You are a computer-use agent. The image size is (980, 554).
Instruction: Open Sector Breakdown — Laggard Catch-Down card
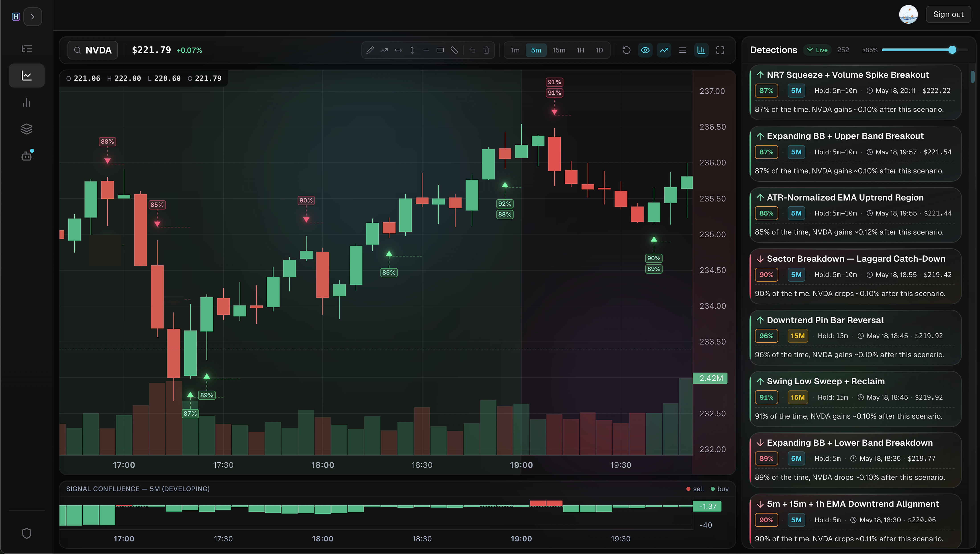click(855, 276)
